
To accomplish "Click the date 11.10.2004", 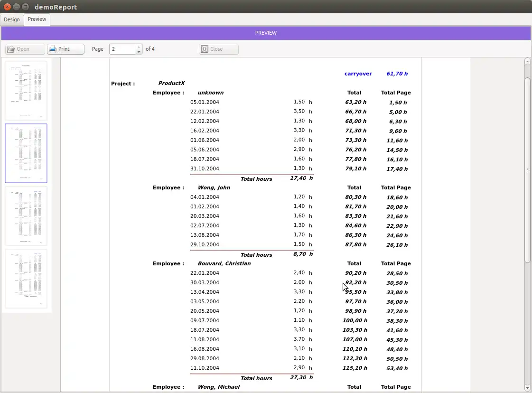I will [205, 368].
